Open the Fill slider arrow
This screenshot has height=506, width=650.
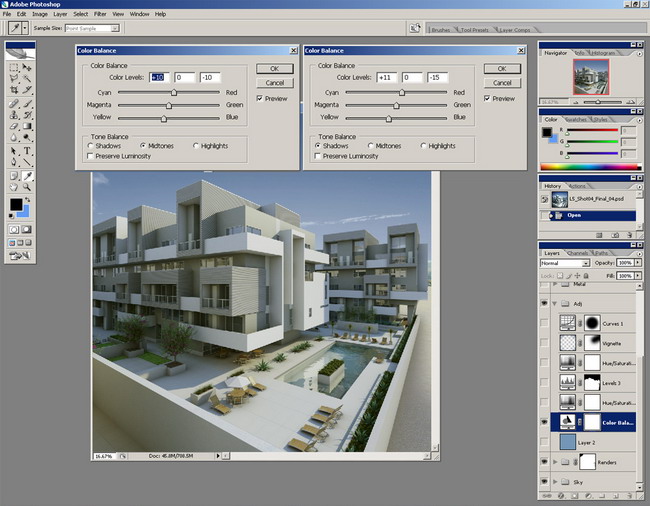tap(638, 276)
